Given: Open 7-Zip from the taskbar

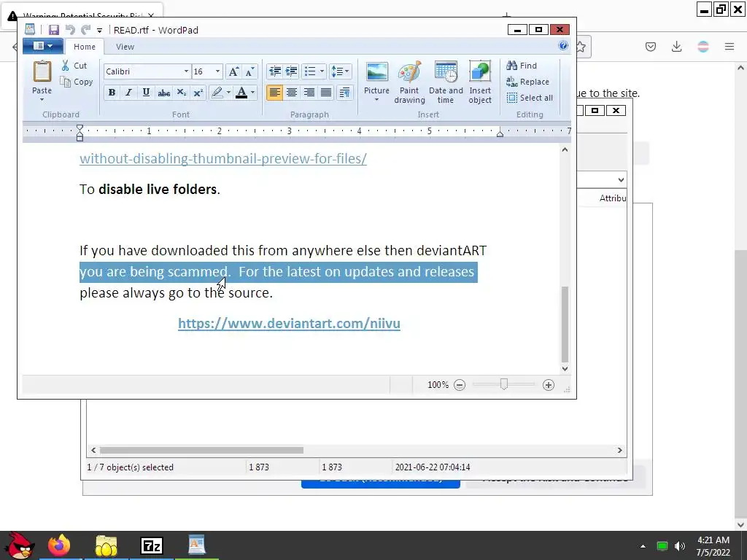Looking at the screenshot, I should click(x=152, y=545).
